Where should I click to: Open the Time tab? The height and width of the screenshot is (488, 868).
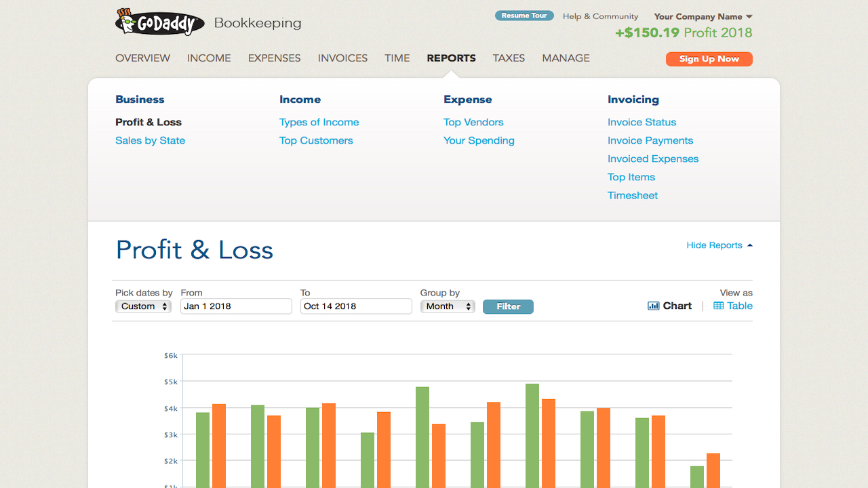tap(397, 58)
